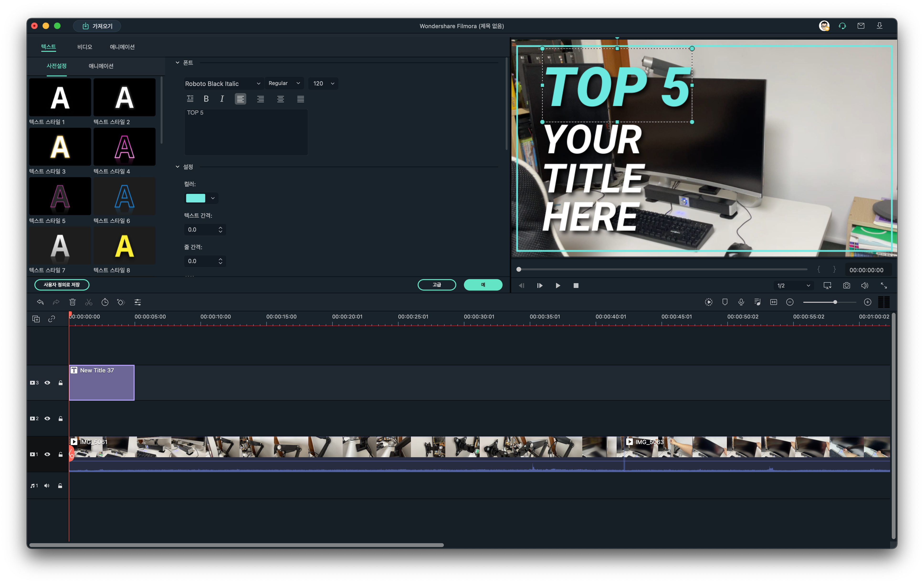Select the 텍스트 스타일 8 yellow preset thumbnail

point(124,246)
